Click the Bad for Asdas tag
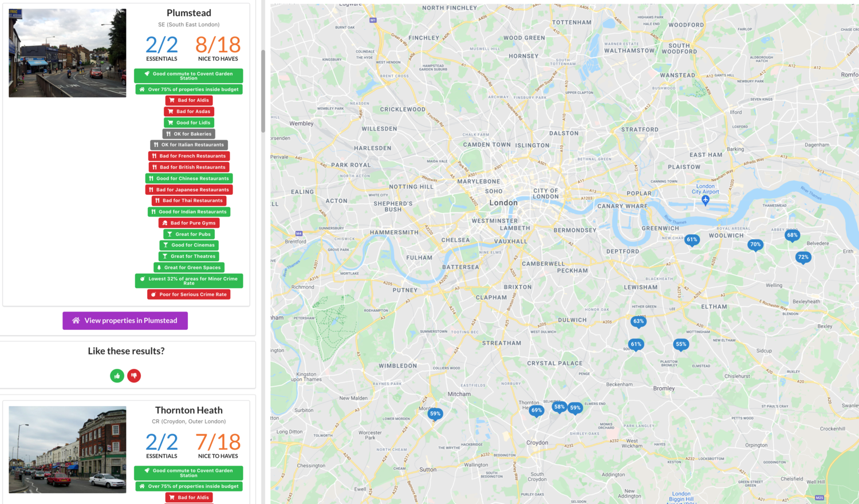The image size is (859, 504). [189, 112]
